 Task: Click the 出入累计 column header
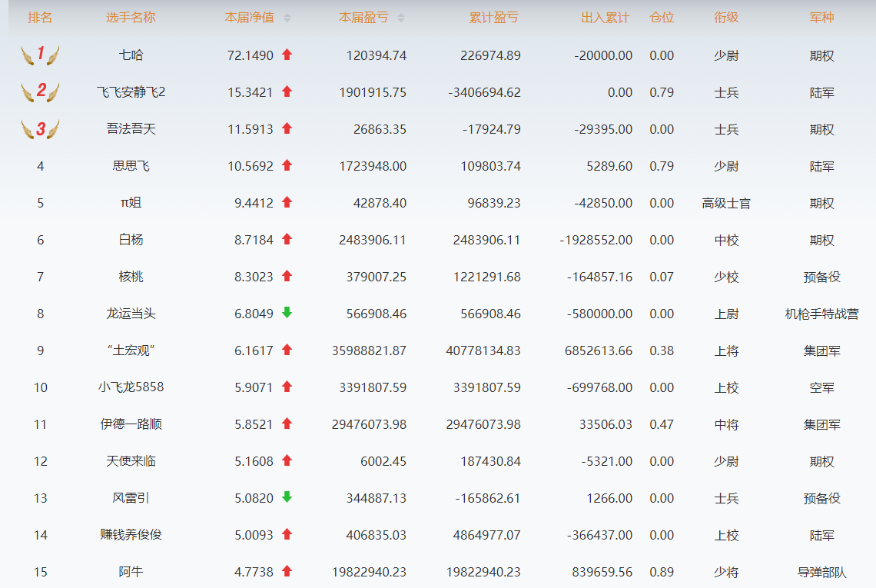tap(606, 18)
